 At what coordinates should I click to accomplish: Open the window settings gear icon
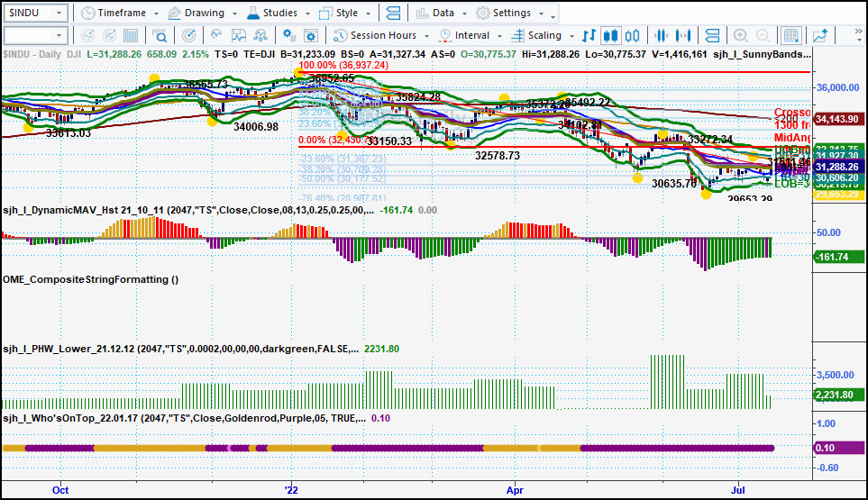tap(311, 35)
